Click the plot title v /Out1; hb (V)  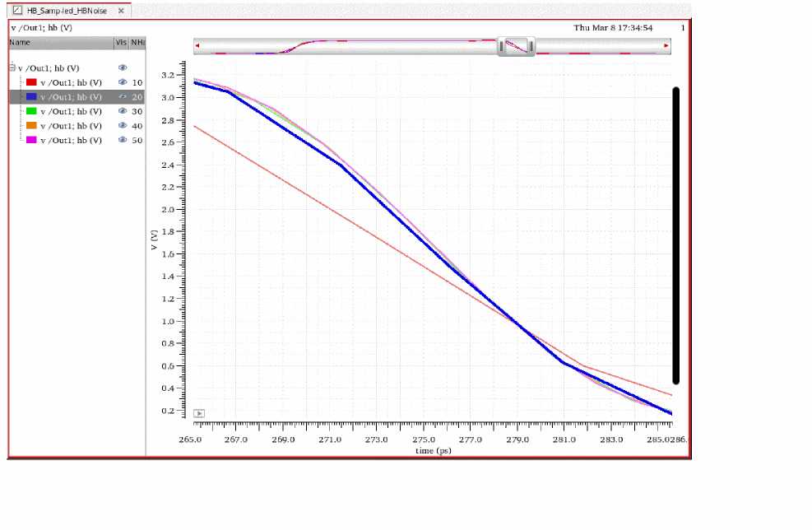[42, 28]
